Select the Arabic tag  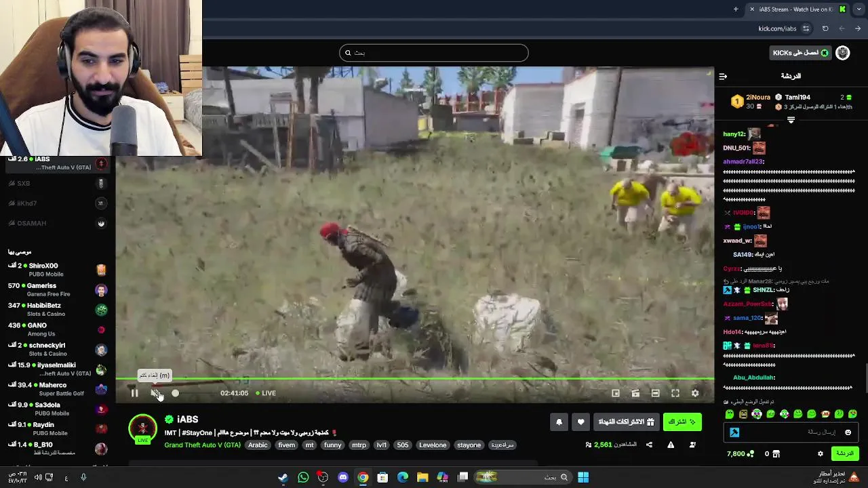(x=258, y=445)
